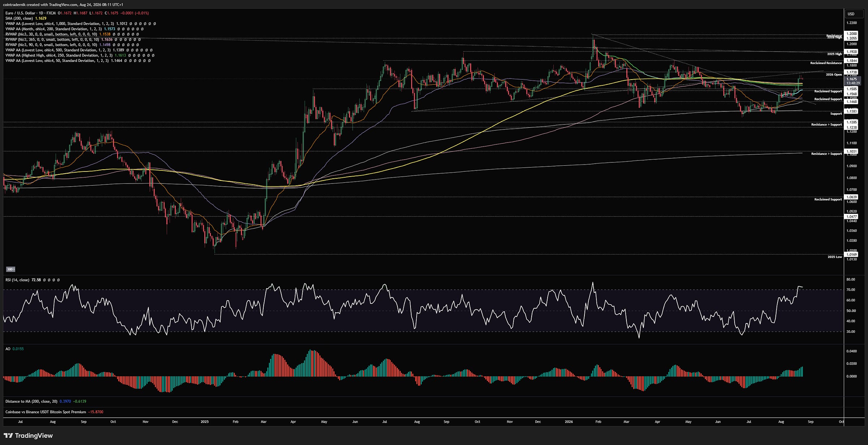Click the 70.00 level on the RSI scale
The width and height of the screenshot is (868, 445).
(851, 290)
